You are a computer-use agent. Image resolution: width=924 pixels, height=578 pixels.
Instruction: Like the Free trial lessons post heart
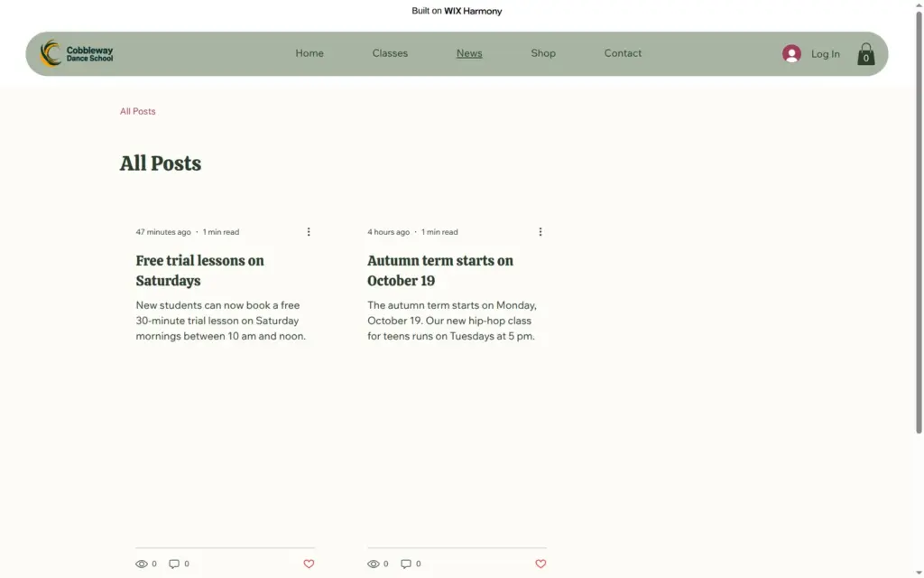coord(309,564)
